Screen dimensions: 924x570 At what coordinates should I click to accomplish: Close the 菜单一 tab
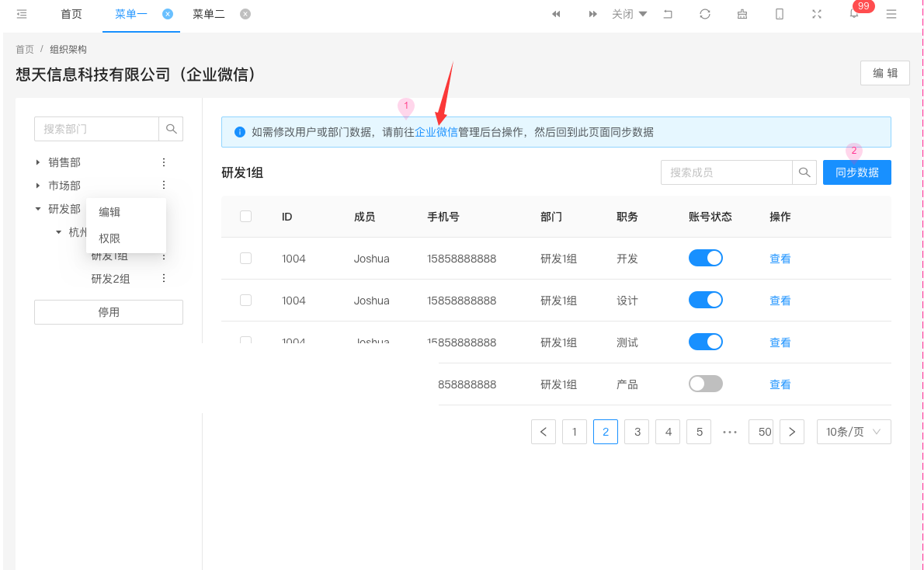pyautogui.click(x=168, y=14)
